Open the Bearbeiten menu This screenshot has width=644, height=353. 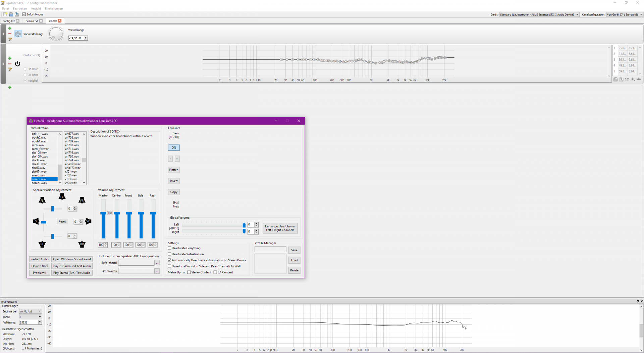point(20,8)
